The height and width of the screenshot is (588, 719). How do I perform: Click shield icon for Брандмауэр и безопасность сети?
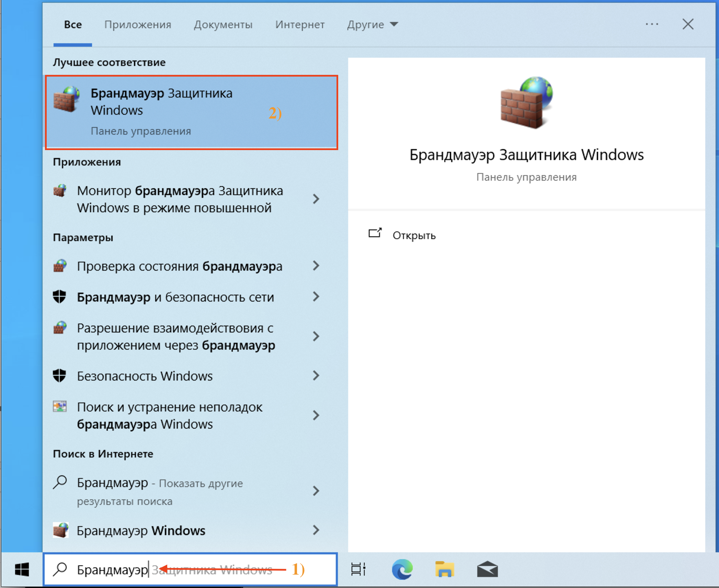59,297
